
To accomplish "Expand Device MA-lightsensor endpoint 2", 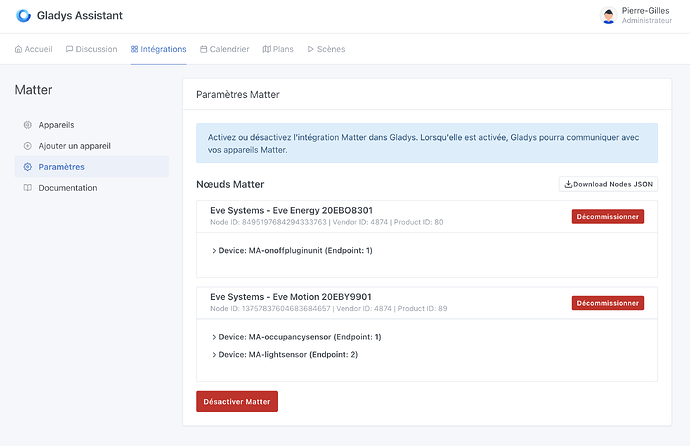I will [x=285, y=355].
